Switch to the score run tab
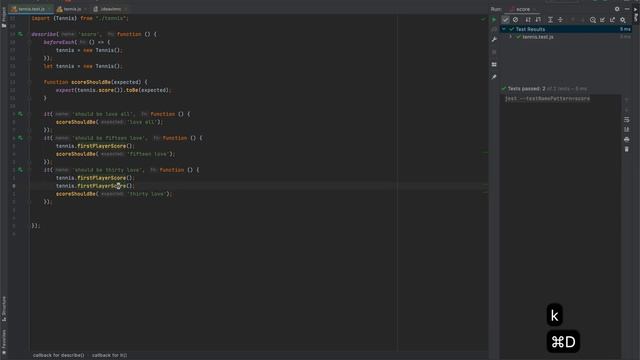 pyautogui.click(x=522, y=9)
